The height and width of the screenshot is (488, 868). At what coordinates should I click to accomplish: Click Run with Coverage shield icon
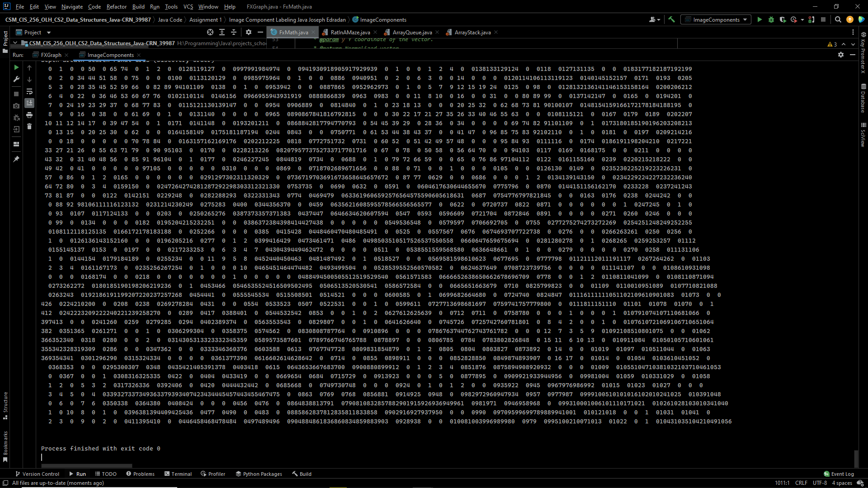point(783,19)
